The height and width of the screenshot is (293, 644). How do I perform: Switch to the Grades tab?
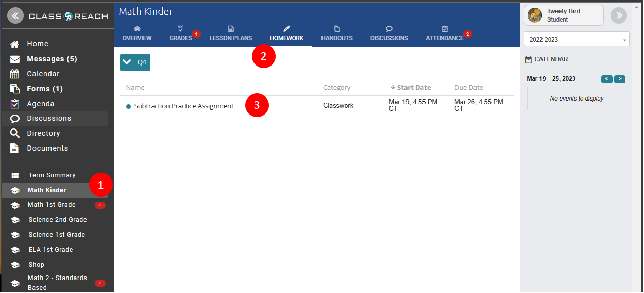click(x=180, y=34)
